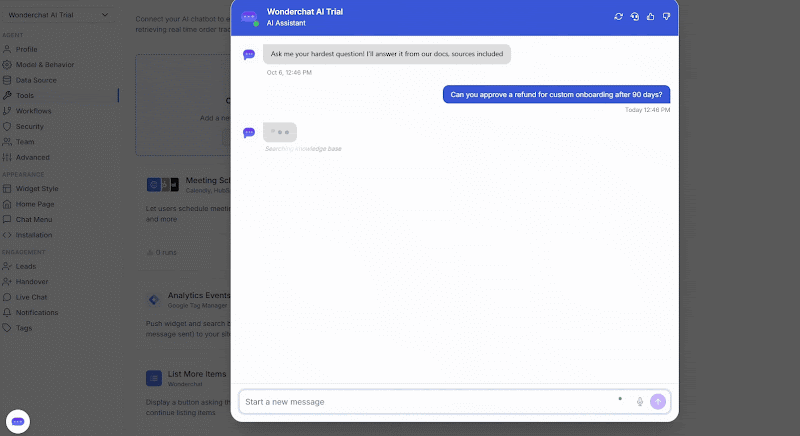The image size is (800, 436).
Task: Click the refresh conversation icon in chat header
Action: pyautogui.click(x=618, y=16)
